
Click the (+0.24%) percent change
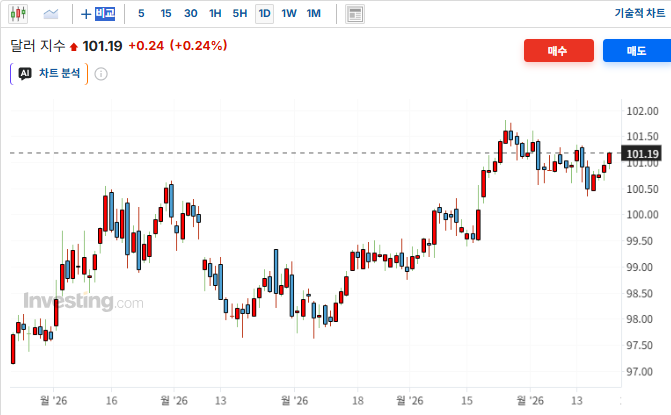coord(198,45)
